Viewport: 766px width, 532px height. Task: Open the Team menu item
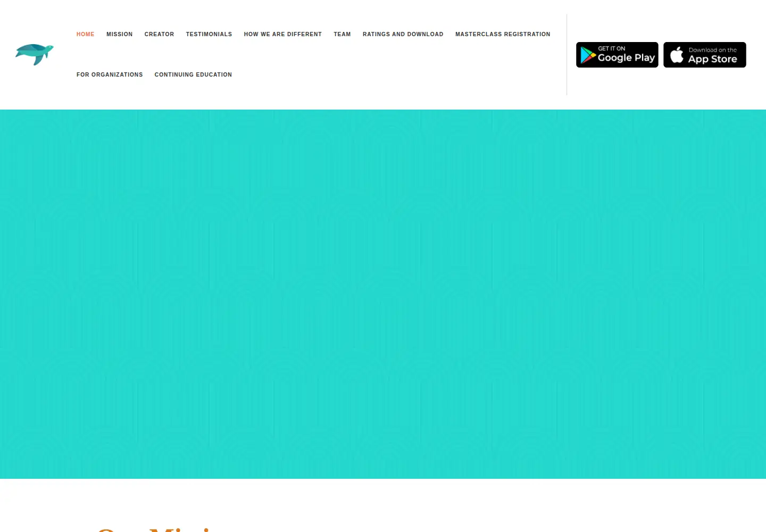[x=342, y=34]
